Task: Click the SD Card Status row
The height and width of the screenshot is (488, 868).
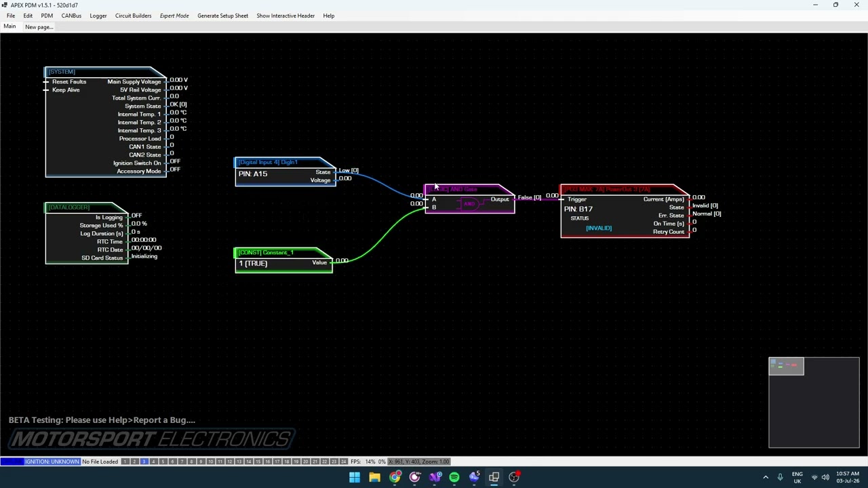Action: point(102,258)
